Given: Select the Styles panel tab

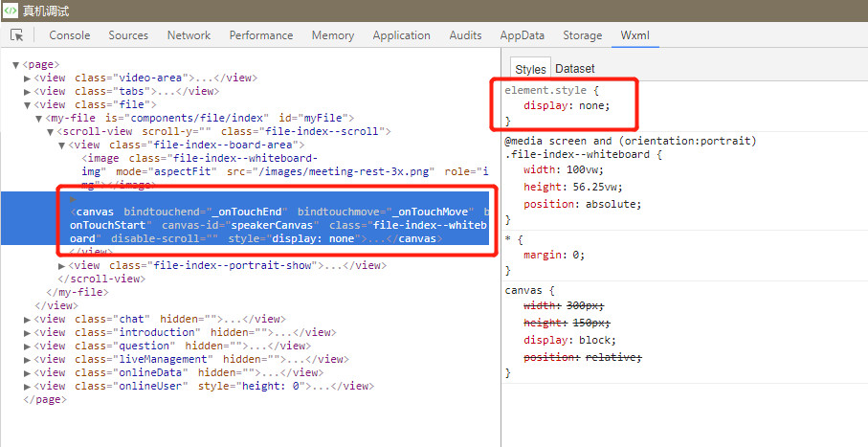Looking at the screenshot, I should point(530,69).
